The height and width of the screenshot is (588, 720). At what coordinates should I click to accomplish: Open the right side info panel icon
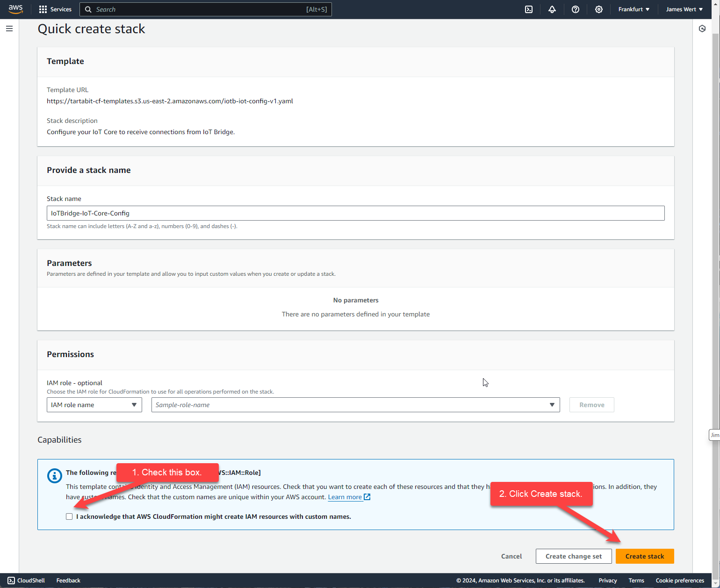(x=702, y=29)
